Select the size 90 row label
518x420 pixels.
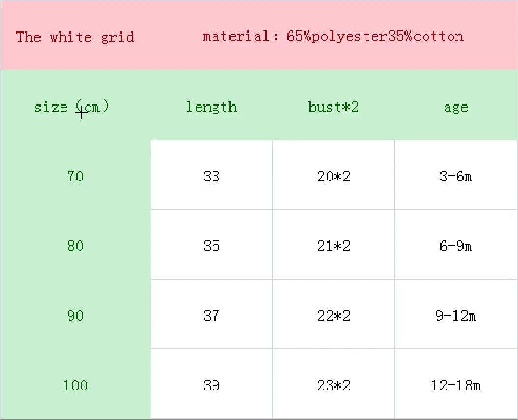pyautogui.click(x=75, y=316)
